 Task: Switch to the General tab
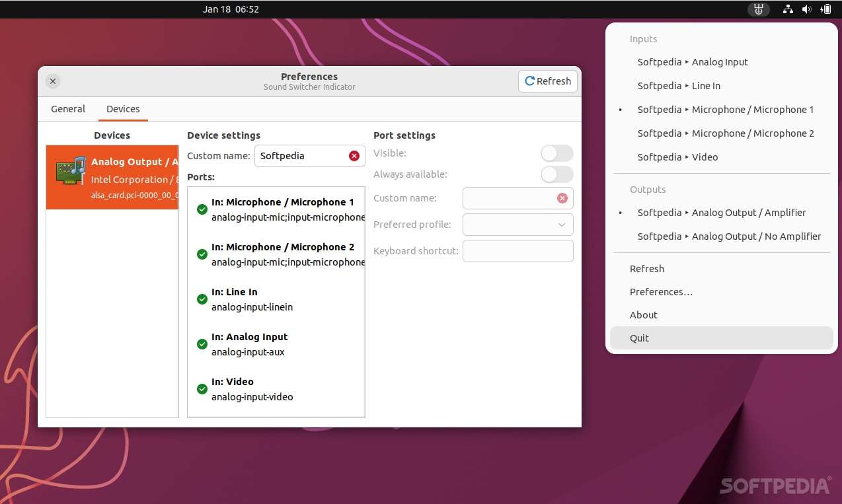click(x=67, y=108)
